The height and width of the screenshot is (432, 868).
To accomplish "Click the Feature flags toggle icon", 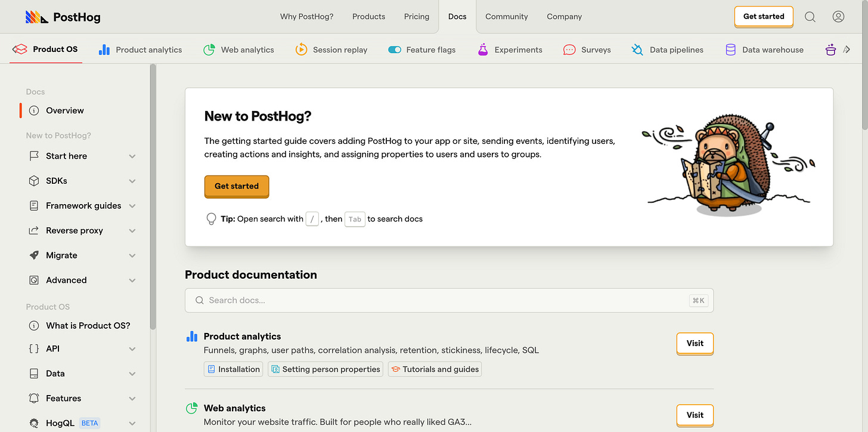I will tap(394, 50).
